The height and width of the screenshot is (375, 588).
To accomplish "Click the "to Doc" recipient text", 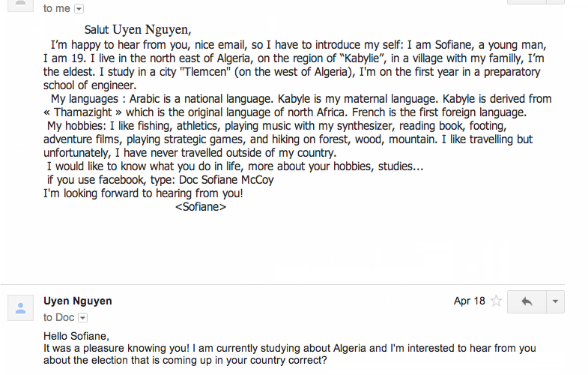I will [58, 317].
